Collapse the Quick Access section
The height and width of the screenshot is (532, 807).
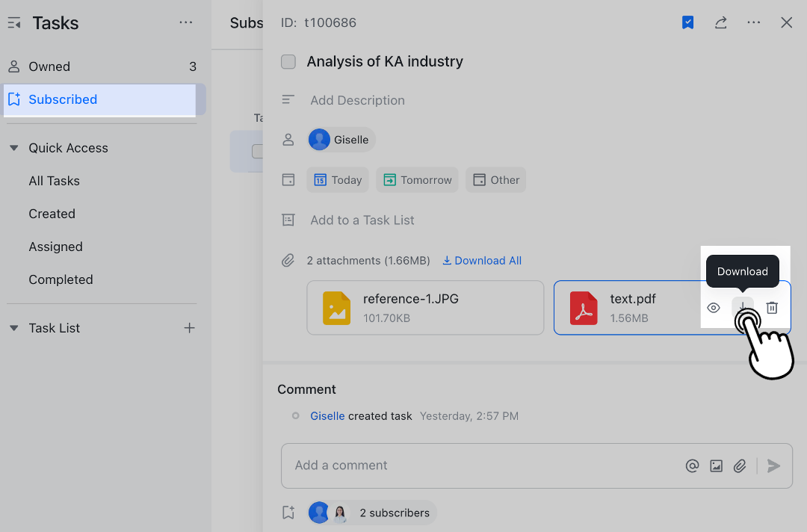pos(13,148)
